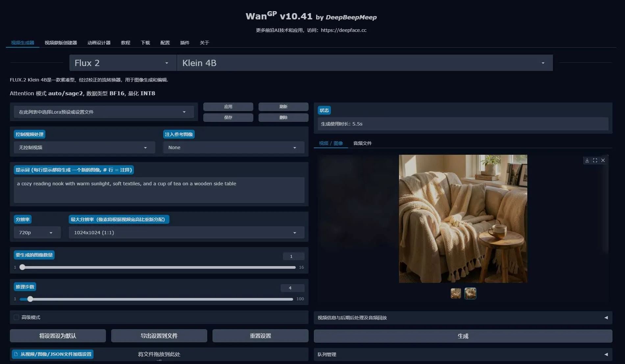The image size is (625, 364).
Task: Click file icon on load settings button
Action: click(x=16, y=354)
